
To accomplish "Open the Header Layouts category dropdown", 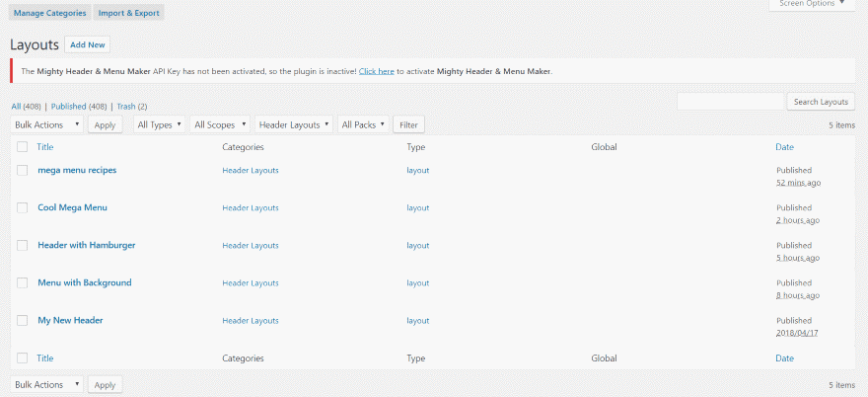I will pyautogui.click(x=294, y=124).
